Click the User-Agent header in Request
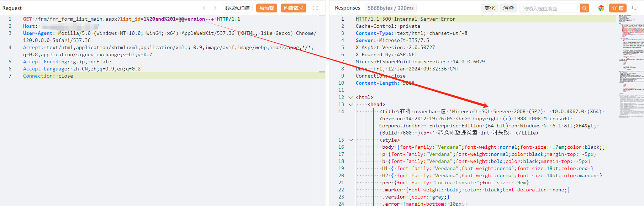Viewport: 644px width, 206px height. pyautogui.click(x=170, y=37)
